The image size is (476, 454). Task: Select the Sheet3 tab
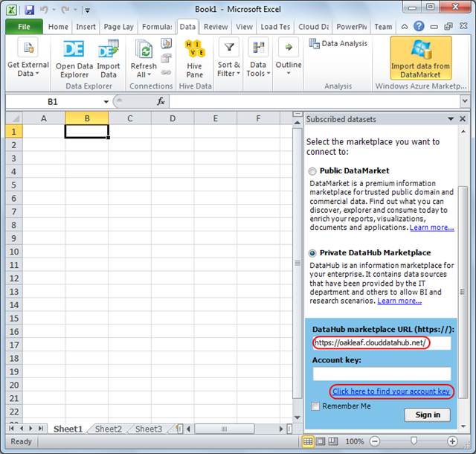(149, 429)
